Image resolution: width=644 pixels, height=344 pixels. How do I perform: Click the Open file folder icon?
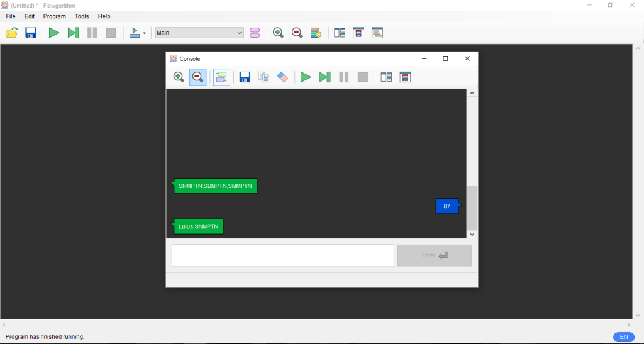pyautogui.click(x=12, y=33)
